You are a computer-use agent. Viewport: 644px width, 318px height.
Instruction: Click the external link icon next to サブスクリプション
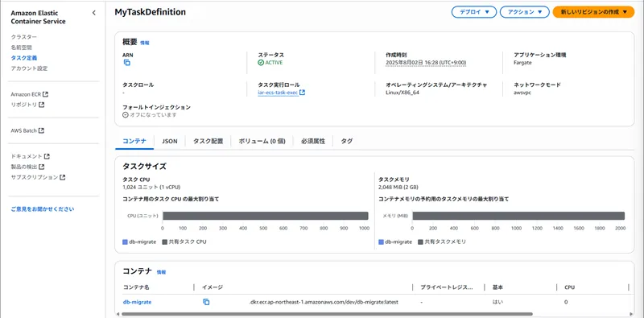coord(63,177)
